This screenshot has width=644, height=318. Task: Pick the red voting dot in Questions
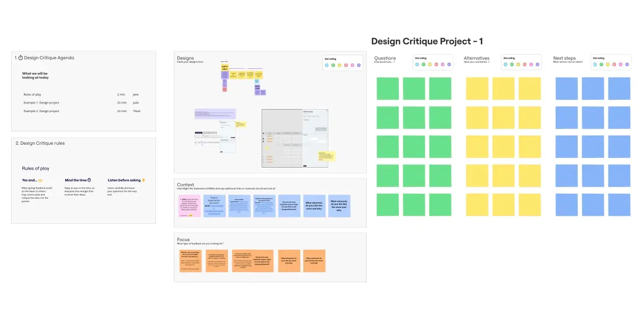pyautogui.click(x=436, y=65)
